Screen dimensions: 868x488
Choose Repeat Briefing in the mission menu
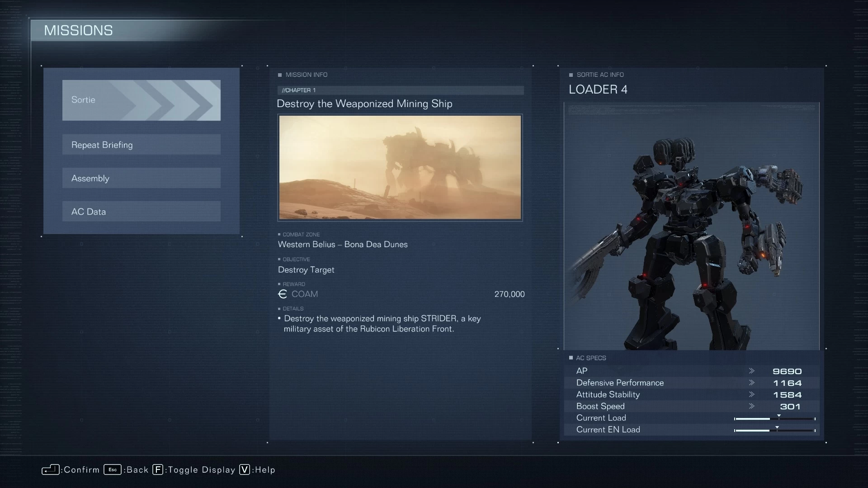pyautogui.click(x=142, y=145)
